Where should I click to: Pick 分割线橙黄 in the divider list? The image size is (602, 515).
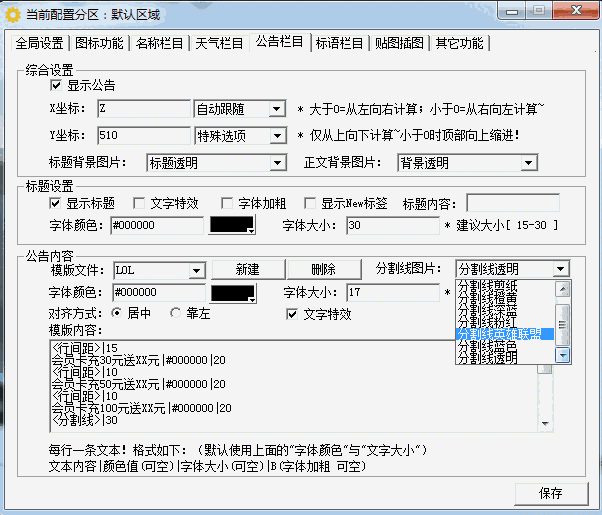(505, 298)
